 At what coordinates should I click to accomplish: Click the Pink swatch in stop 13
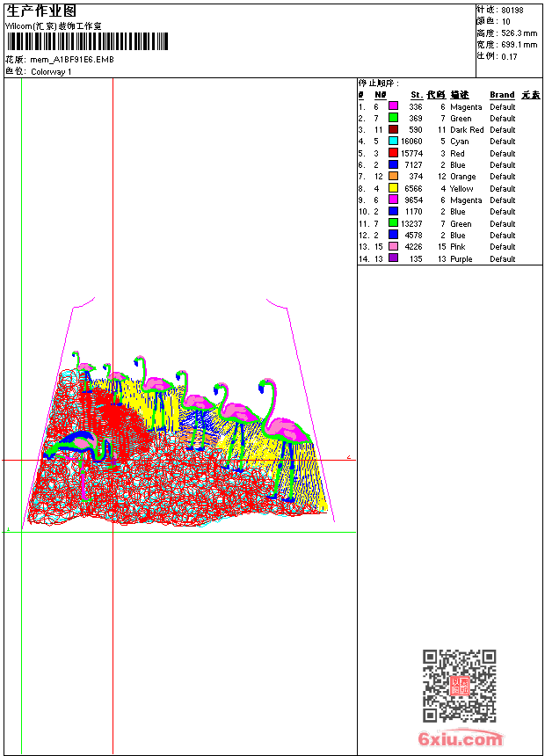click(x=394, y=247)
